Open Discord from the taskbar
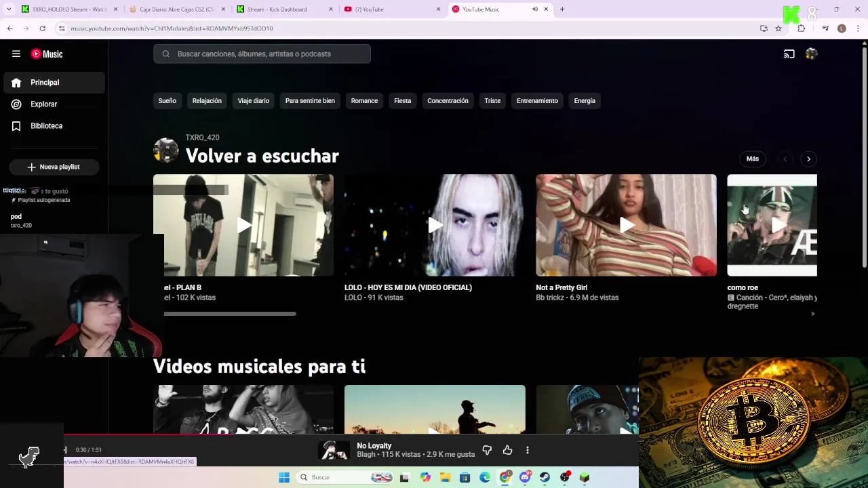Screen dimensions: 868x488 pyautogui.click(x=525, y=477)
